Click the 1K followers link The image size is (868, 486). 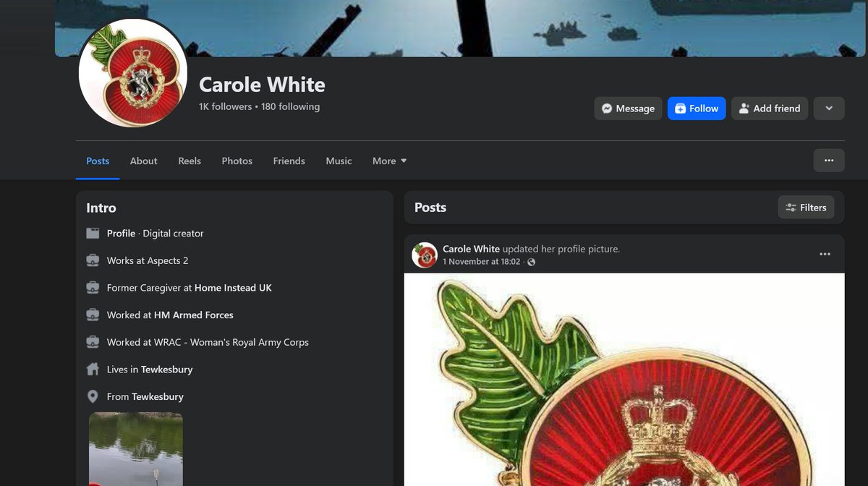point(225,107)
